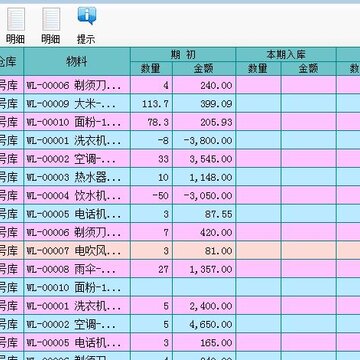The image size is (360, 360).
Task: Click the amount cell 87.55
Action: [x=204, y=214]
